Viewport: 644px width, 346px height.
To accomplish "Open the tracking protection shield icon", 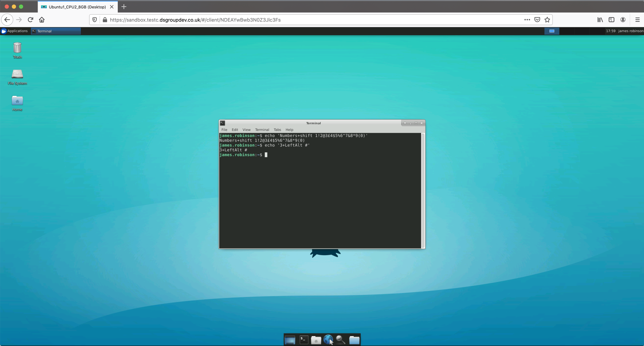I will tap(94, 20).
